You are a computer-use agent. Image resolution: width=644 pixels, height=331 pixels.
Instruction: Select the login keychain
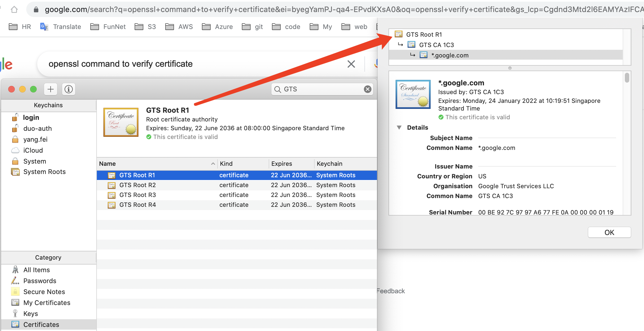pos(31,118)
